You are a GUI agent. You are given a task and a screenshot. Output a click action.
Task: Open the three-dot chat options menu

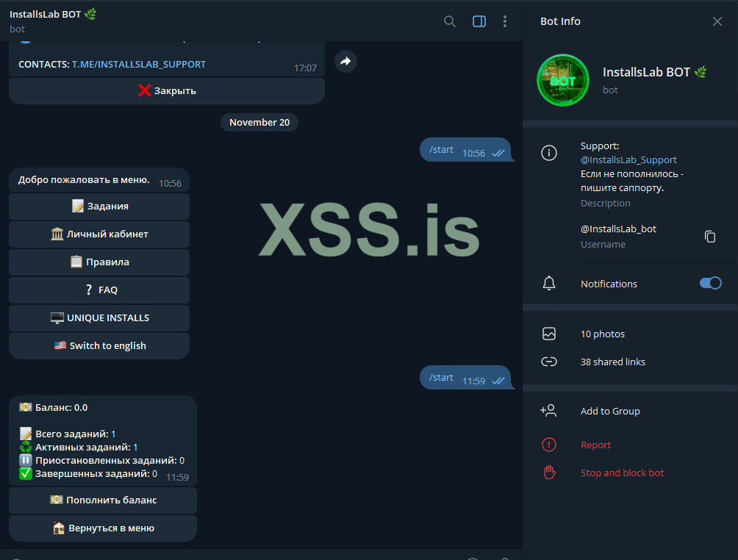(504, 21)
